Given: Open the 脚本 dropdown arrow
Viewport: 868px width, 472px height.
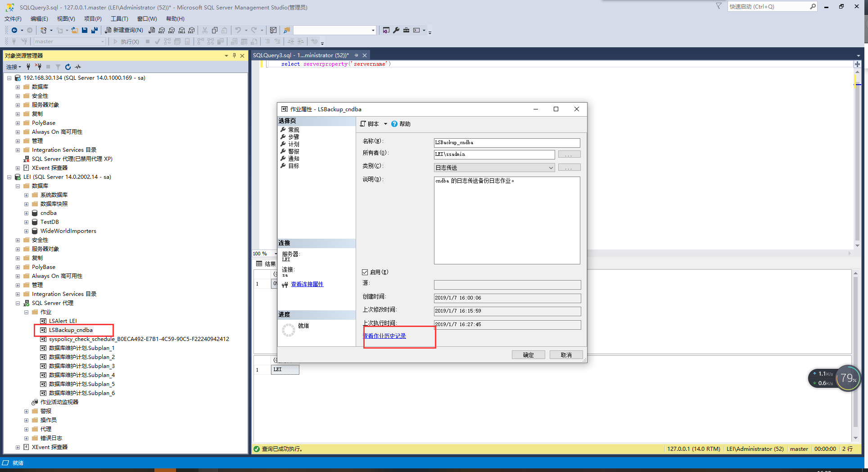Looking at the screenshot, I should [385, 124].
